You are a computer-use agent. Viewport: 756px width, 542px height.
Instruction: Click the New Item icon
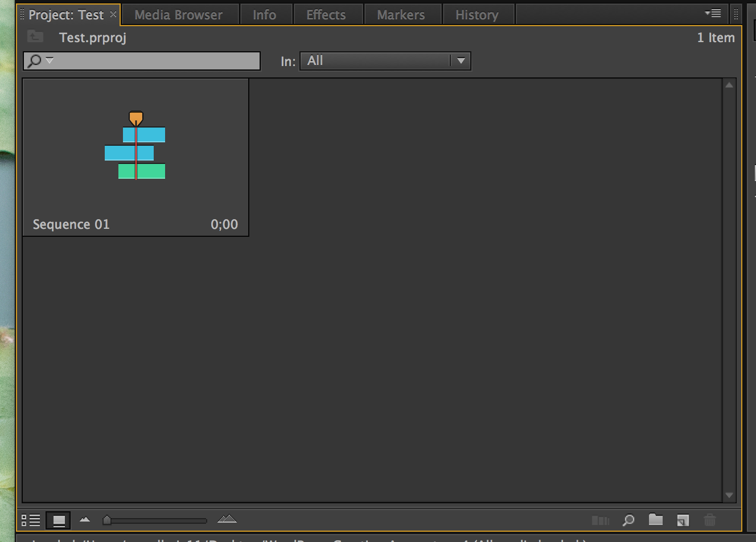tap(683, 520)
